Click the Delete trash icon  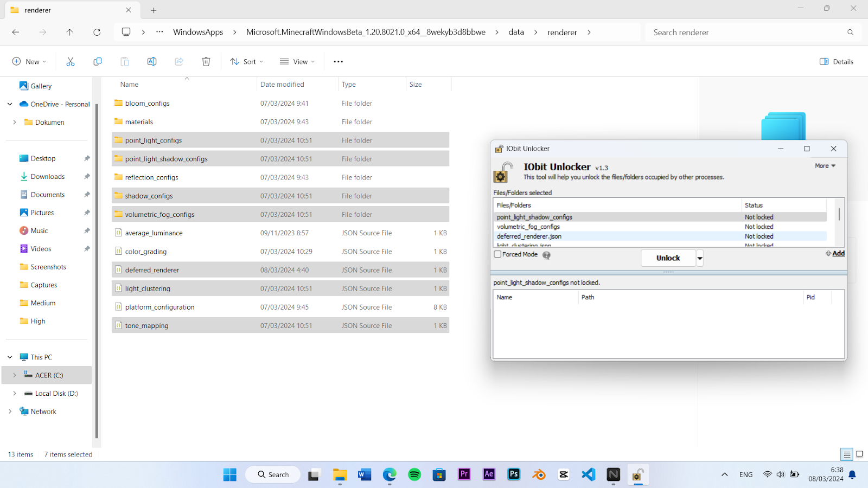point(206,62)
